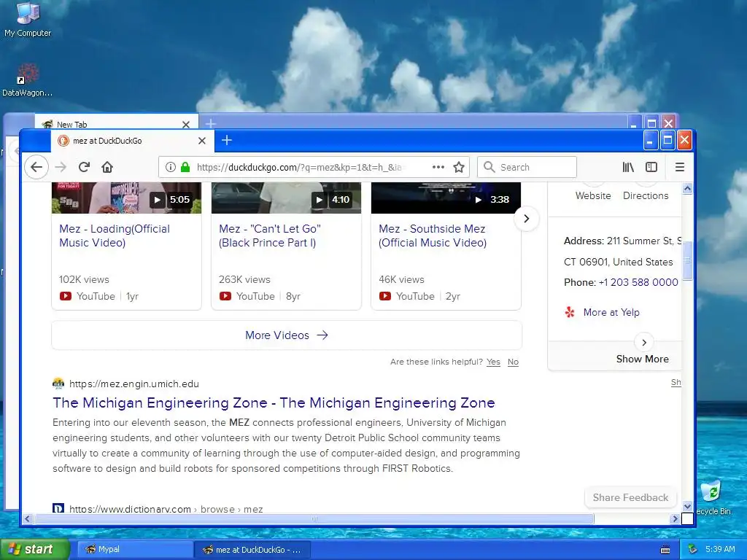Screen dimensions: 747x560
Task: Open 'Mez - Southside Mez' video link
Action: tap(433, 236)
